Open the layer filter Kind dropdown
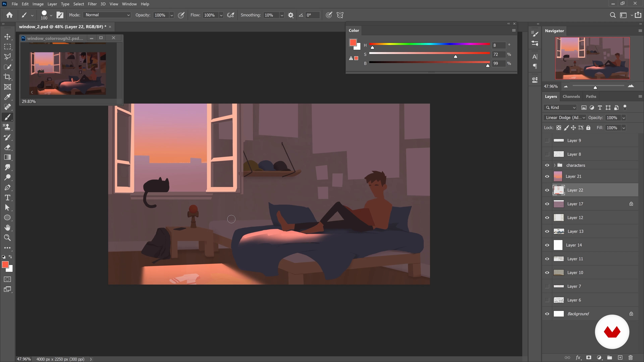 560,107
